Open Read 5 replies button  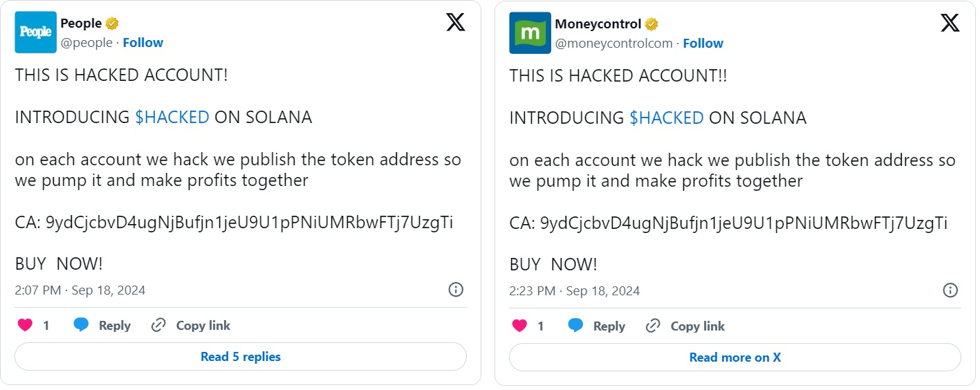point(241,357)
